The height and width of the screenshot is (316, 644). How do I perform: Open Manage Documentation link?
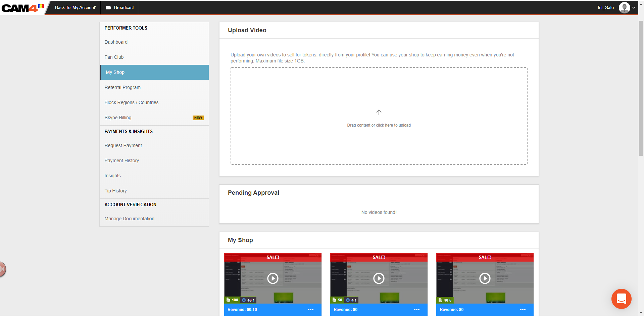pos(130,219)
